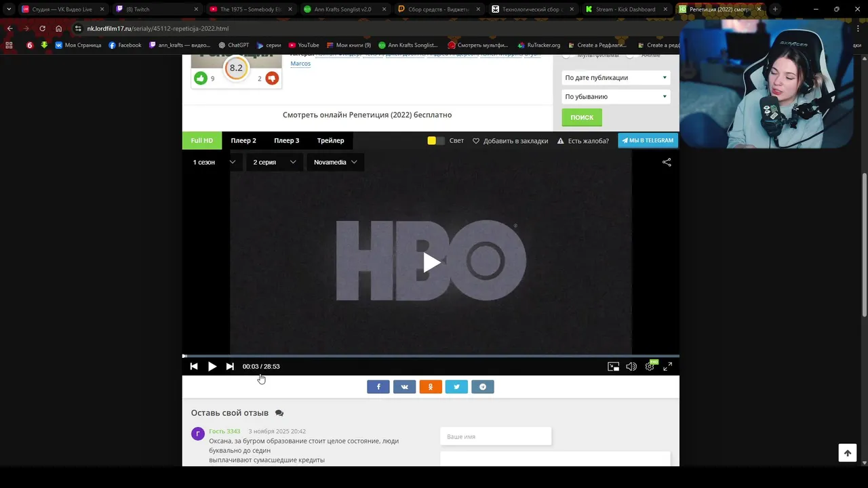Switch to the Плеер 3 tab
868x488 pixels.
(x=287, y=140)
